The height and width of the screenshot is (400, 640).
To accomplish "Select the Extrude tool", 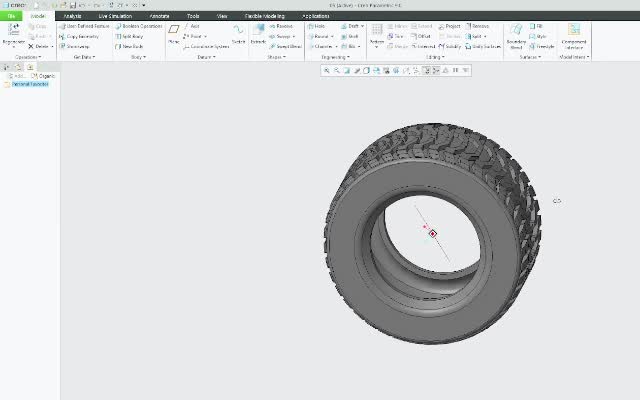I will pyautogui.click(x=258, y=34).
